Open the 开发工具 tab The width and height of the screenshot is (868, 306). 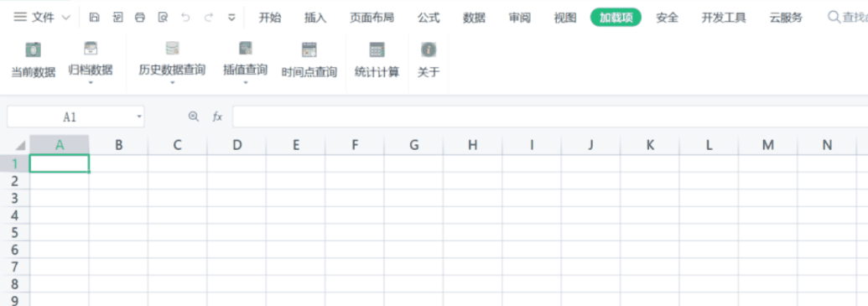point(724,18)
